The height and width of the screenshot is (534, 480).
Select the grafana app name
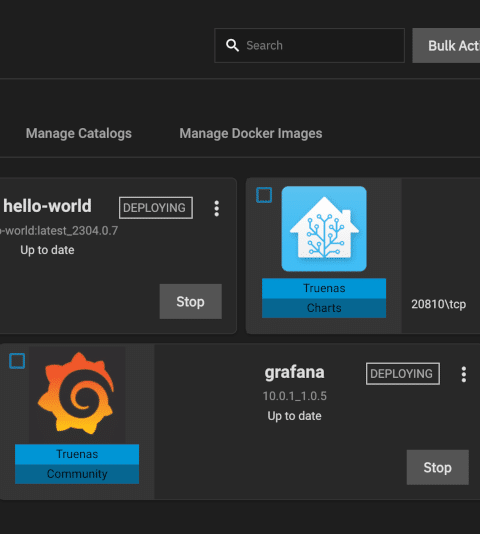click(294, 372)
